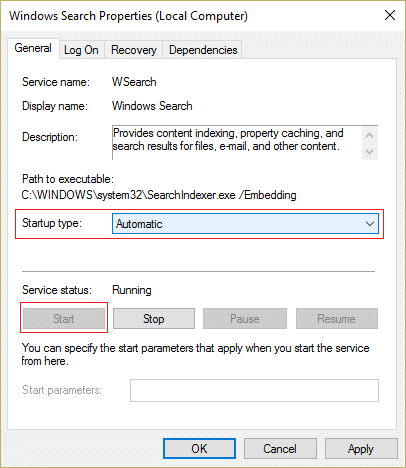Switch to the General tab
The image size is (406, 468).
pos(33,49)
